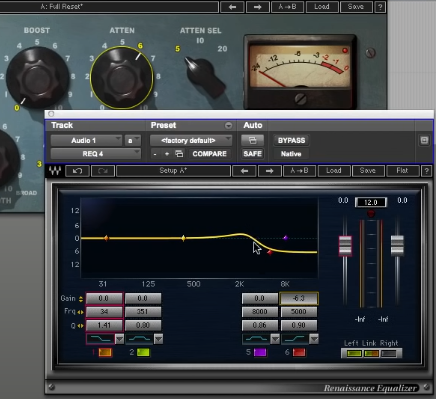Image resolution: width=436 pixels, height=399 pixels.
Task: Expand band 1 filter type dropdown arrow
Action: click(119, 339)
